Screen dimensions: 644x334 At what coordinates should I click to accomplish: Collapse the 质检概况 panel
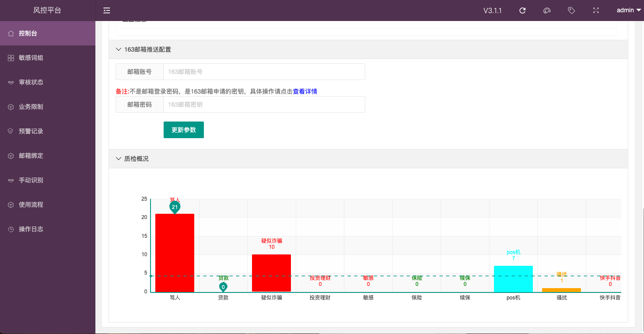click(x=119, y=159)
